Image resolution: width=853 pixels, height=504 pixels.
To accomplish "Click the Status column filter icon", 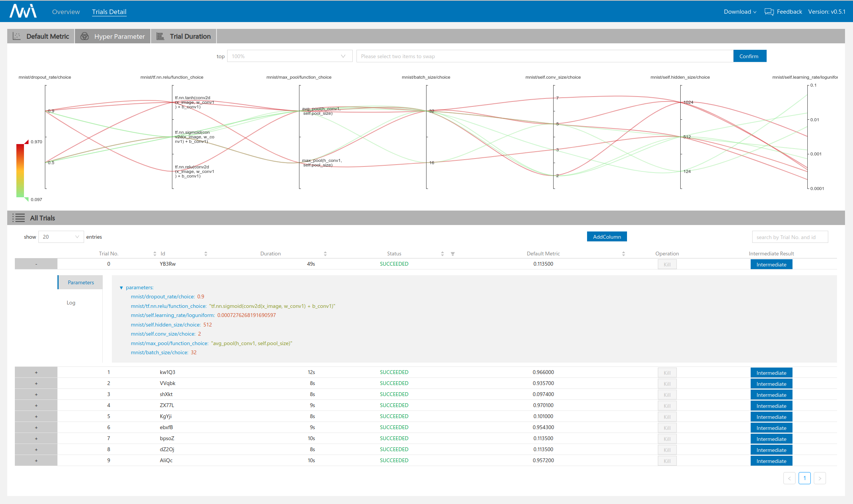I will click(x=453, y=254).
